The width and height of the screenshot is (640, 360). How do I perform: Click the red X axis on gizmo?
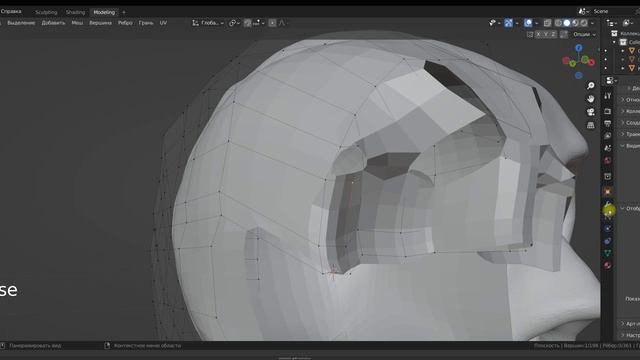tap(591, 62)
